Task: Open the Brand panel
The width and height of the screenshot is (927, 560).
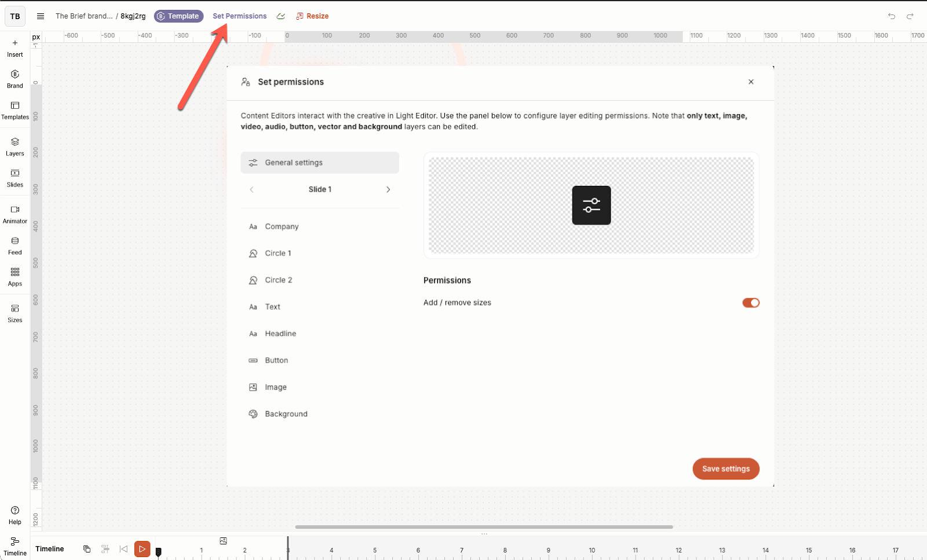Action: click(15, 79)
